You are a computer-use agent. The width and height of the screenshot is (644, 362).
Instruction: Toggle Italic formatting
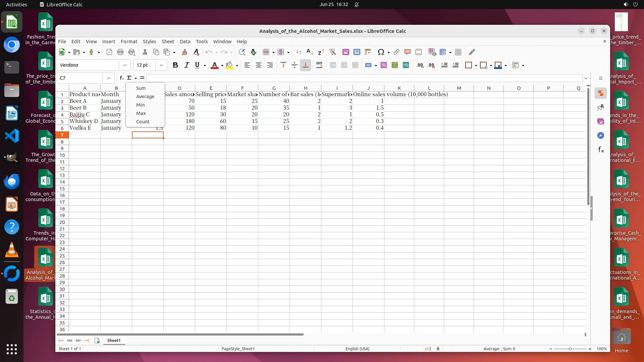186,65
